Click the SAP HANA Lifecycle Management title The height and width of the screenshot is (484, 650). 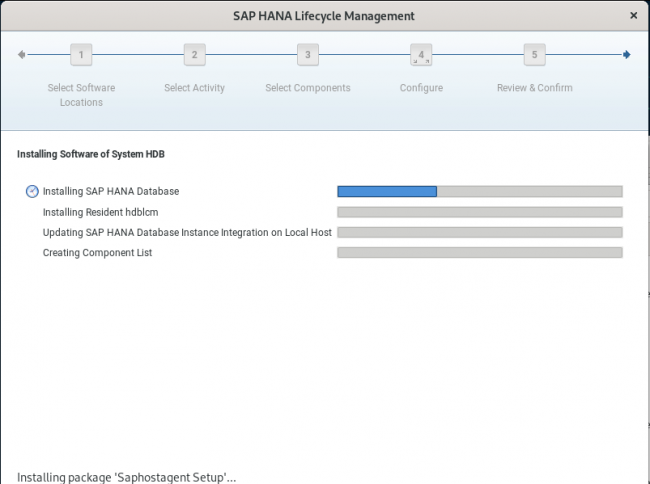324,16
